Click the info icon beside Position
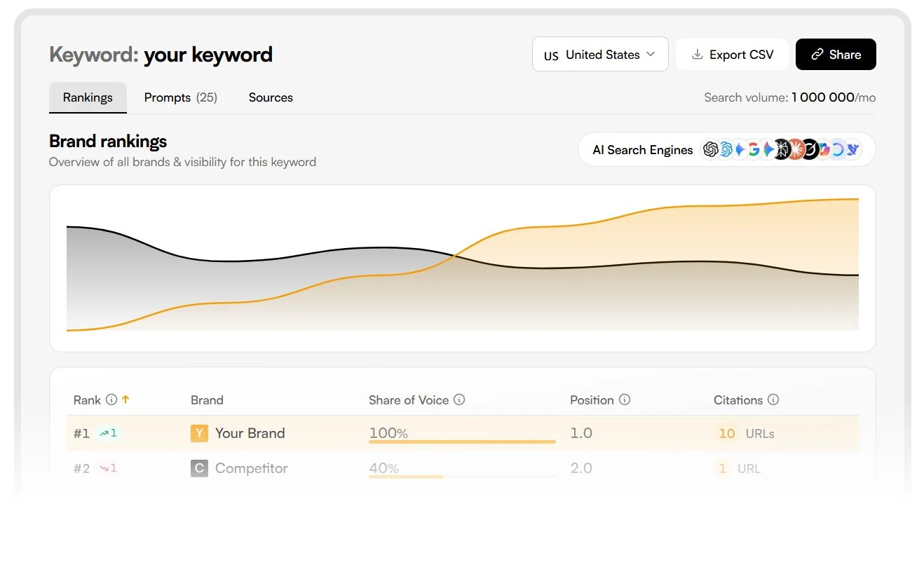Screen dimensions: 924x569 coord(625,399)
